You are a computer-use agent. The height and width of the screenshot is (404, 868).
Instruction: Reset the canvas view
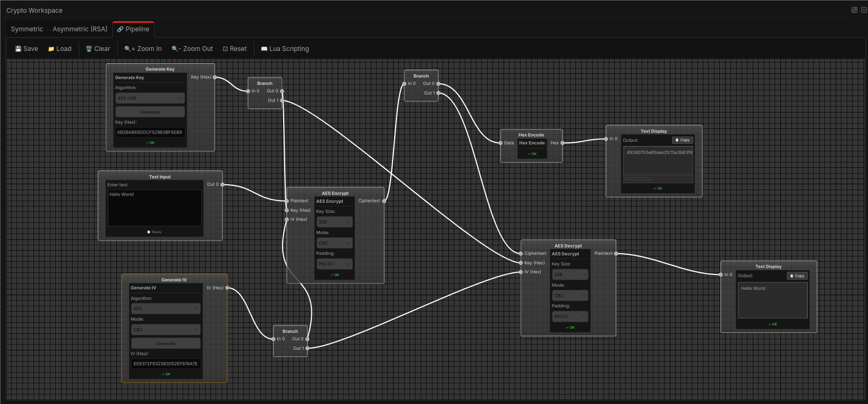235,49
